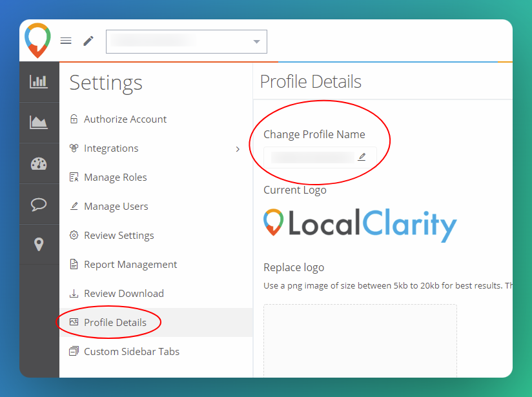This screenshot has width=532, height=397.
Task: Click the gear icon beside Review Settings
Action: coord(74,235)
